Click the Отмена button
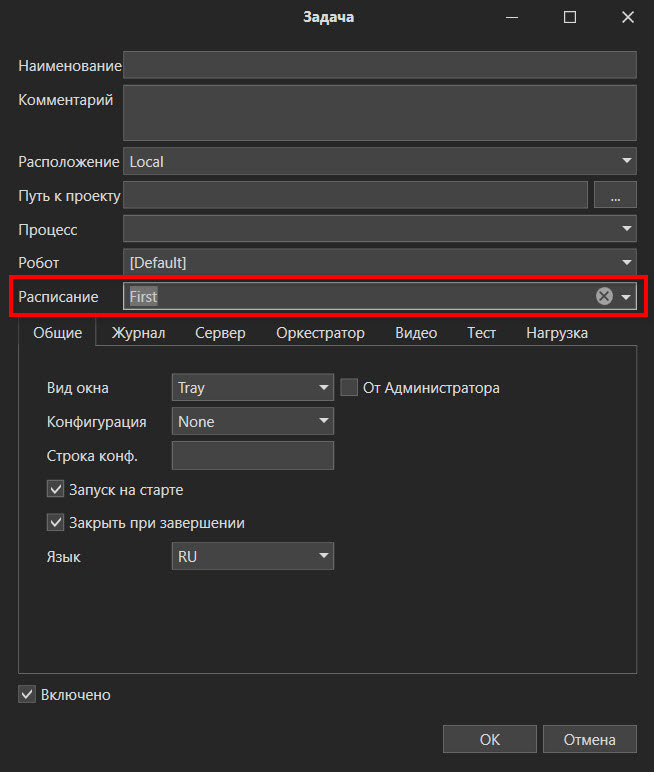This screenshot has height=772, width=654. (589, 739)
